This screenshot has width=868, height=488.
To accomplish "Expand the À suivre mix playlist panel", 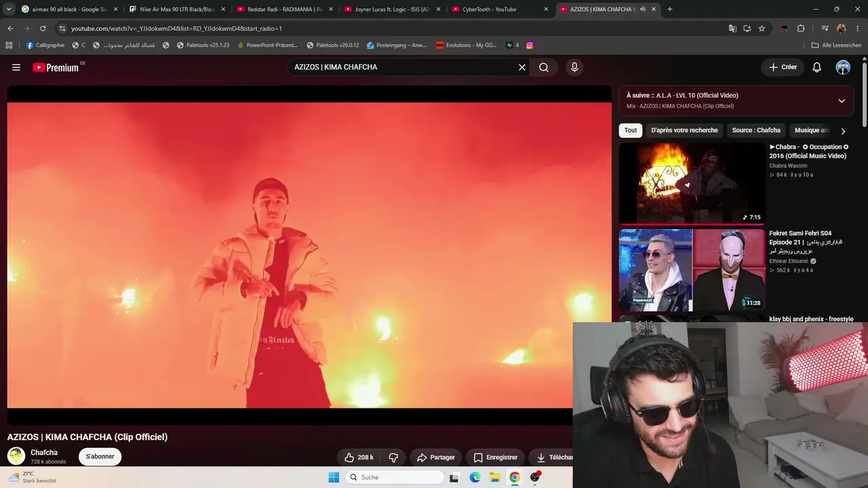I will [x=842, y=101].
